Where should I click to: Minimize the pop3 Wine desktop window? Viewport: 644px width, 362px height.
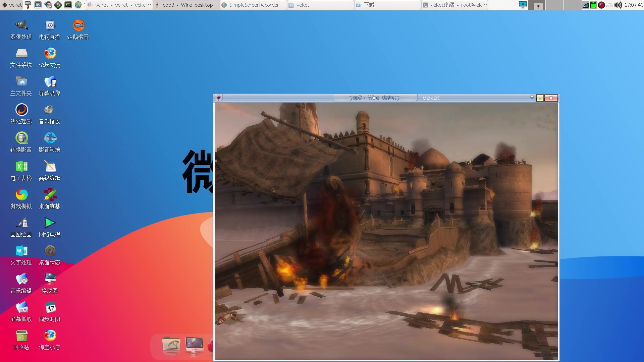540,98
